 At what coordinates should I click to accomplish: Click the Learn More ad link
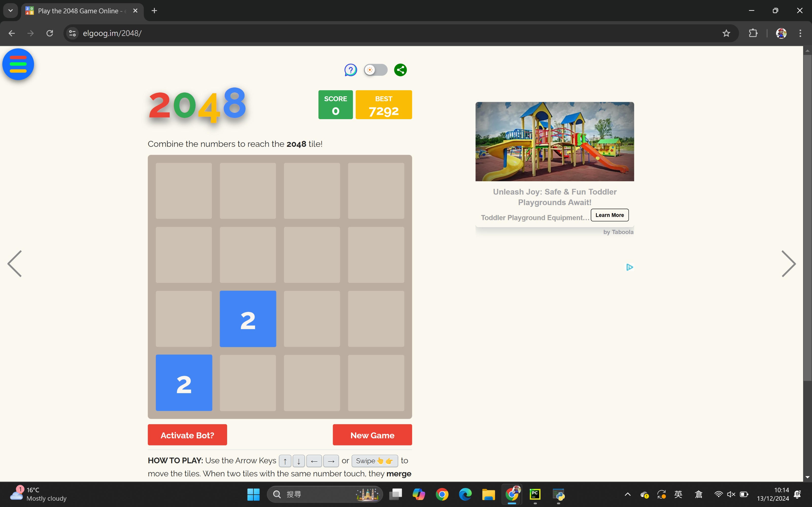point(609,215)
